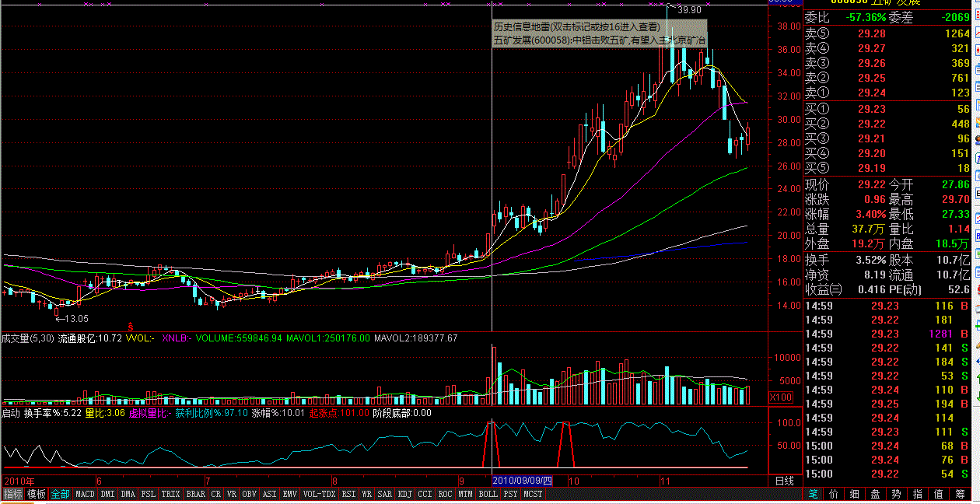The width and height of the screenshot is (980, 504).
Task: Click the 2010/09/09/四 date label
Action: click(523, 481)
